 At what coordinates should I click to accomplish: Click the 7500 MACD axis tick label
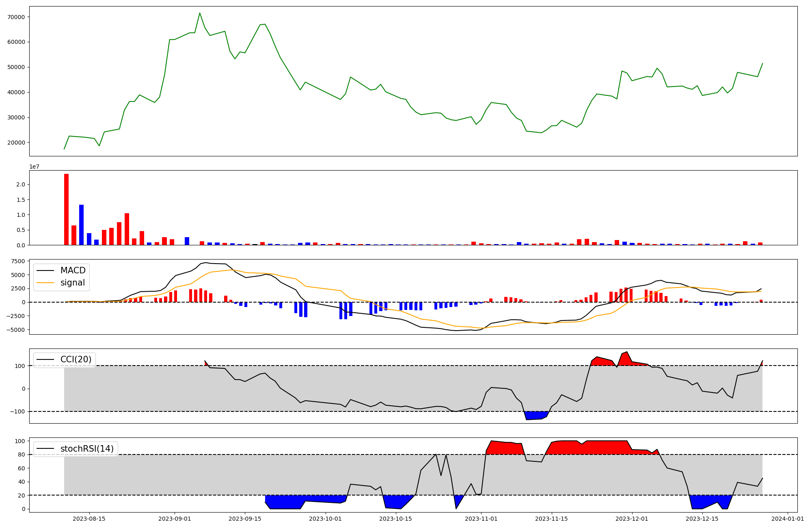pos(18,261)
